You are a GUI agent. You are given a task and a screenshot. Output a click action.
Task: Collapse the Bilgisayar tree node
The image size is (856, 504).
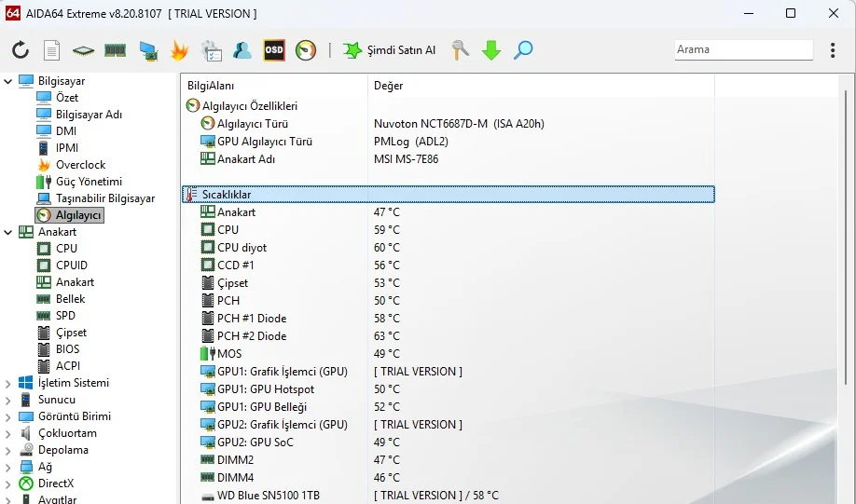pyautogui.click(x=7, y=81)
